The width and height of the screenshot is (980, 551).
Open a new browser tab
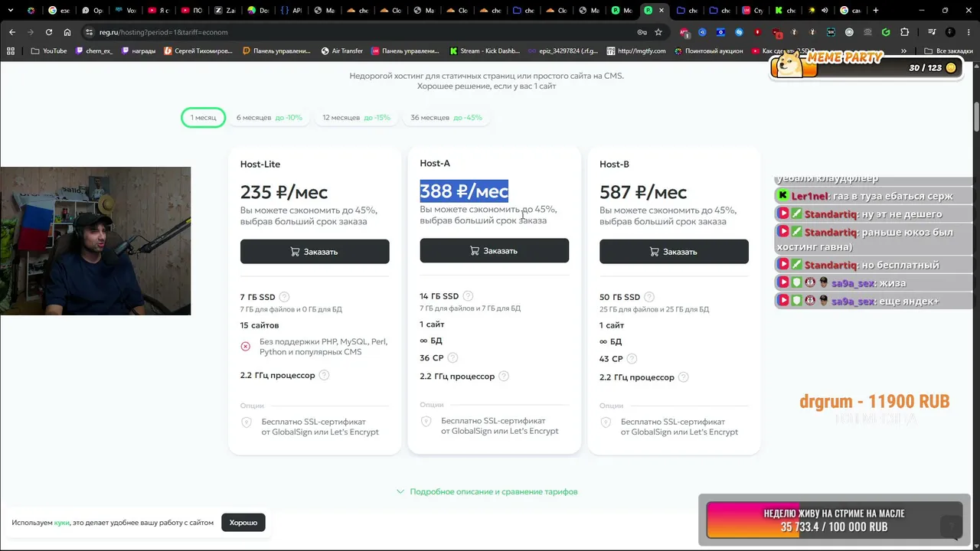[x=876, y=11]
